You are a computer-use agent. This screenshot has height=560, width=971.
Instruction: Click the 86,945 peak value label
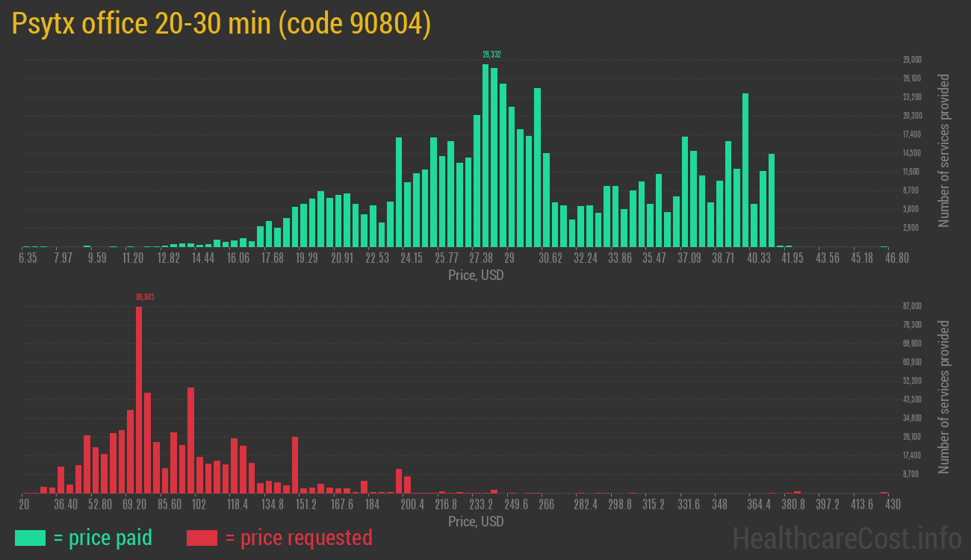[x=145, y=297]
